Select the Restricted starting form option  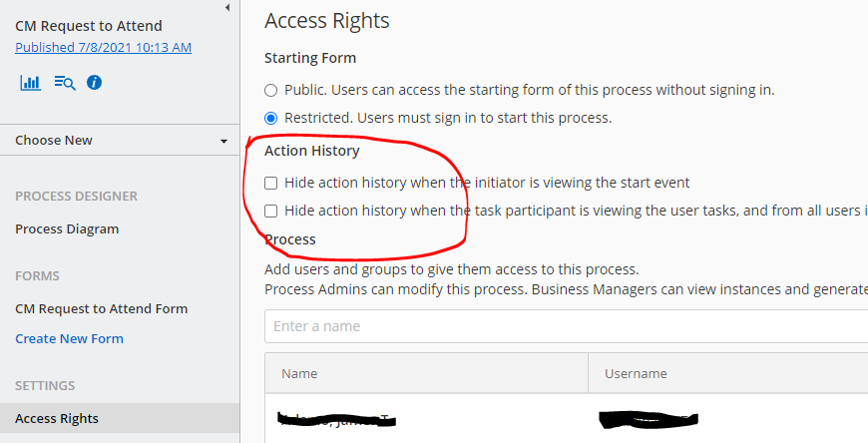270,118
